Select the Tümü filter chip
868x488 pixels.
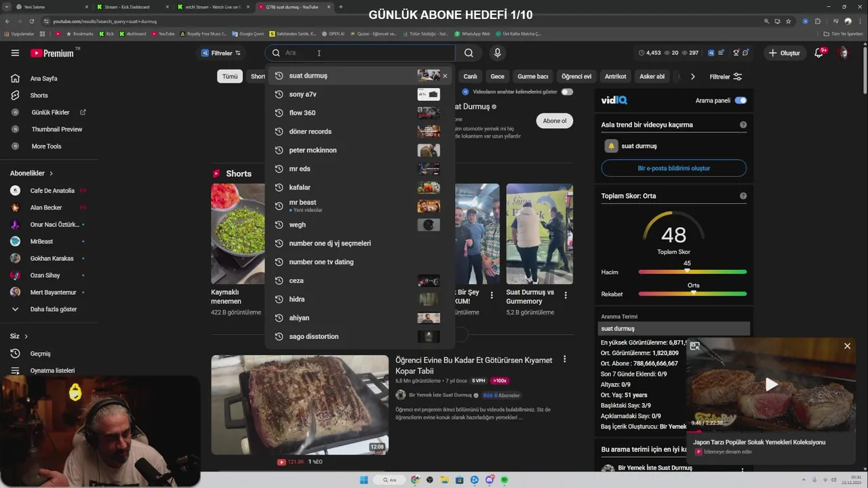click(x=230, y=77)
